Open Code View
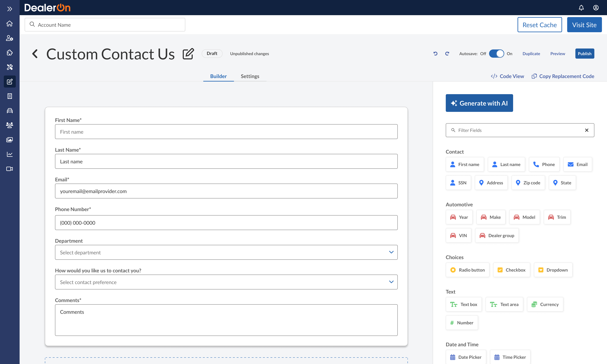 [x=507, y=76]
